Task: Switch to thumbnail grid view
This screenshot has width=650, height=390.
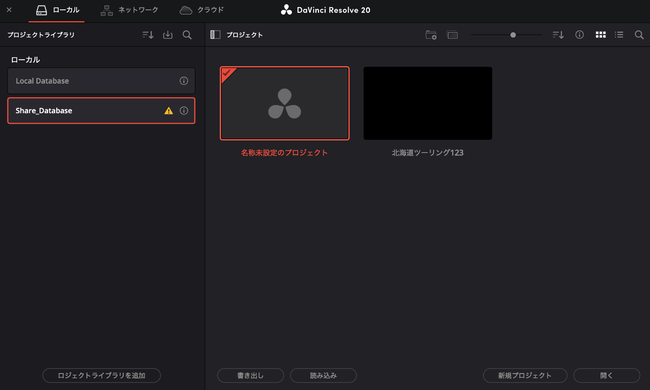Action: [601, 35]
